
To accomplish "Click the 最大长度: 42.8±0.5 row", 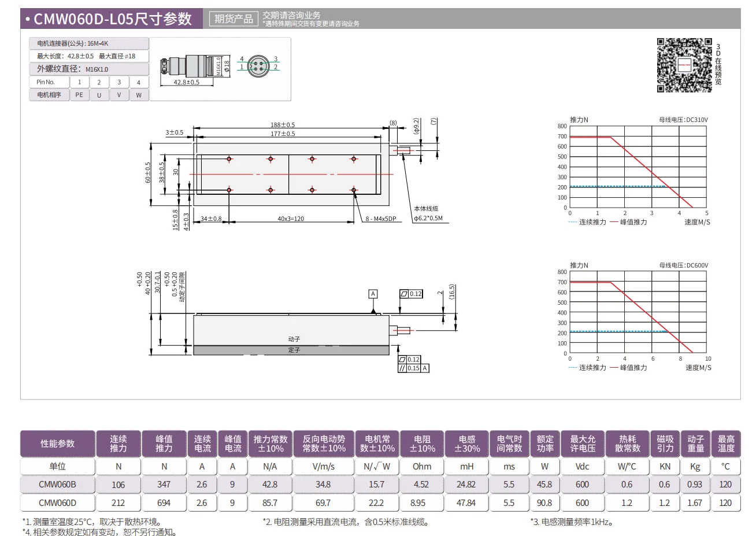I will [x=89, y=56].
